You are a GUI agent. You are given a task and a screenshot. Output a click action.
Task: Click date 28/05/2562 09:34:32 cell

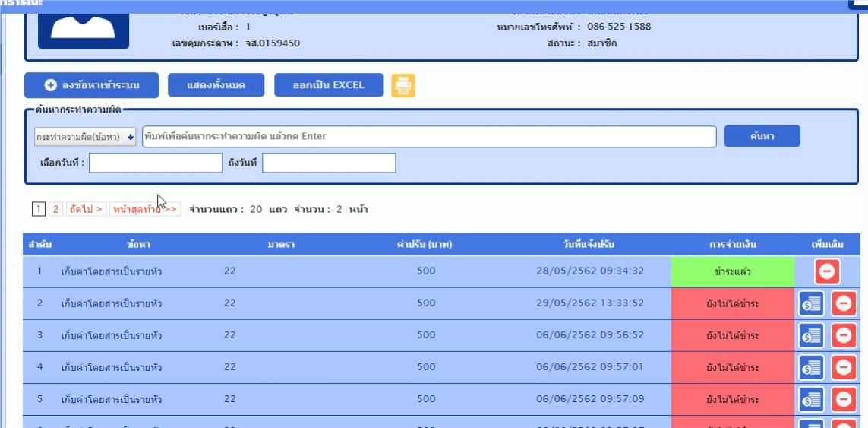[x=590, y=271]
